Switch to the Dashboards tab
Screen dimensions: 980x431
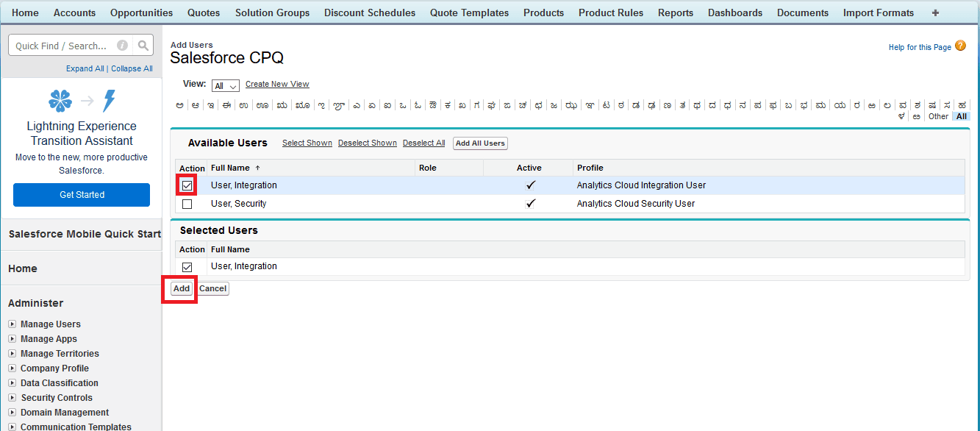tap(734, 13)
